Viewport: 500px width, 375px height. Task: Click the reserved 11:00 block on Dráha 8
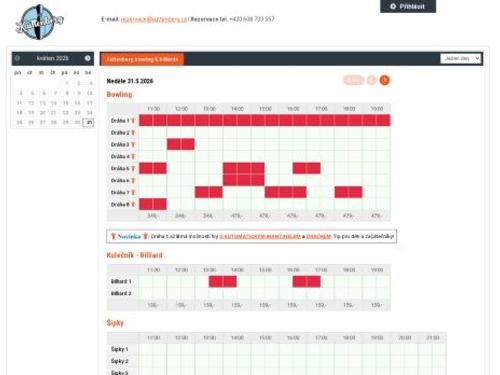[x=153, y=204]
